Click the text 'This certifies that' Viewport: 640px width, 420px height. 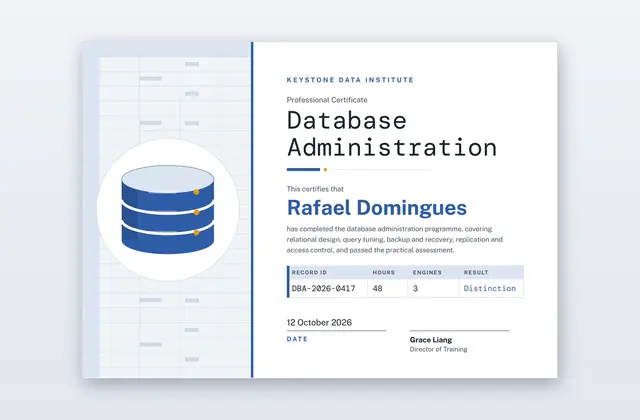(x=315, y=189)
